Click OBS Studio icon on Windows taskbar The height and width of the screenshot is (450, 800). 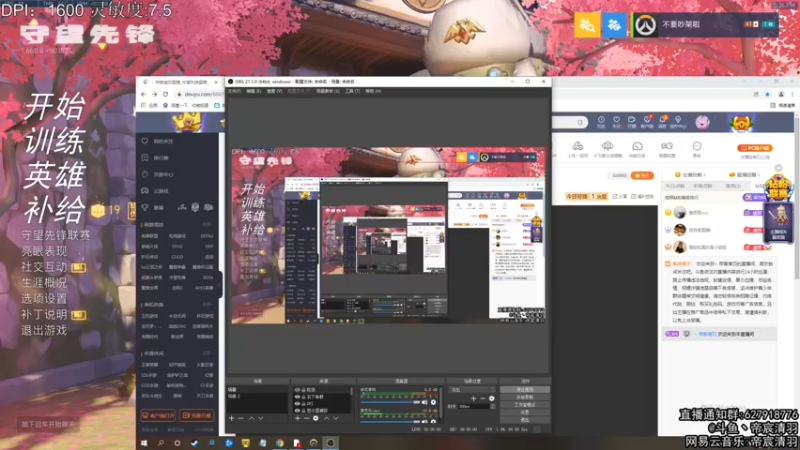coord(330,443)
